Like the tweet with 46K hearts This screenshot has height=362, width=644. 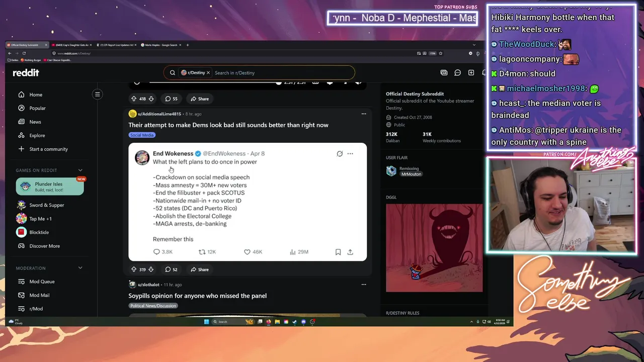(x=247, y=252)
